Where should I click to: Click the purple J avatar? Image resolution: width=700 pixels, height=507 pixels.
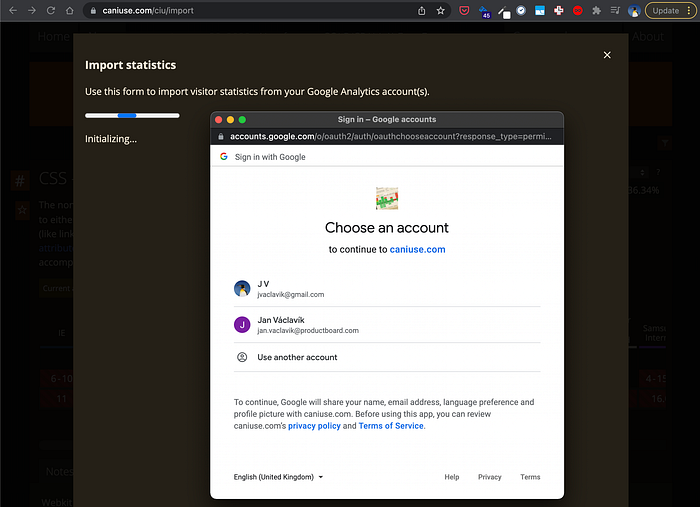242,325
